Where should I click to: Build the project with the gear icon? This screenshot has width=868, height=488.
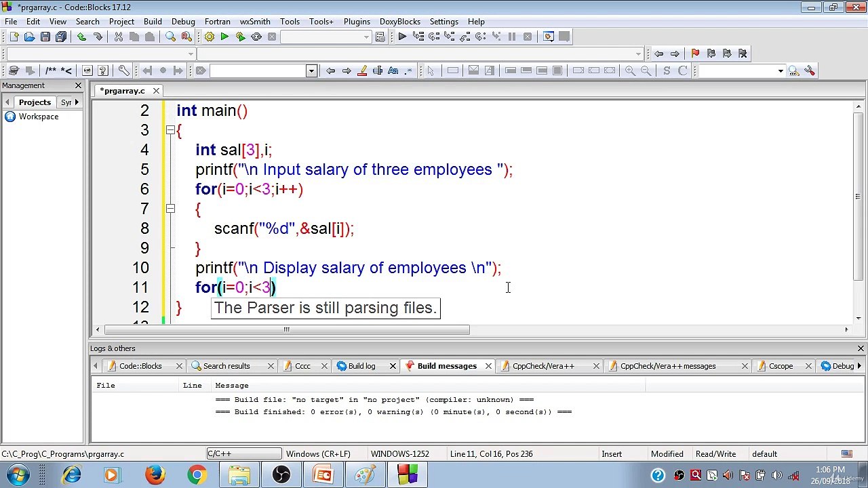(x=209, y=37)
